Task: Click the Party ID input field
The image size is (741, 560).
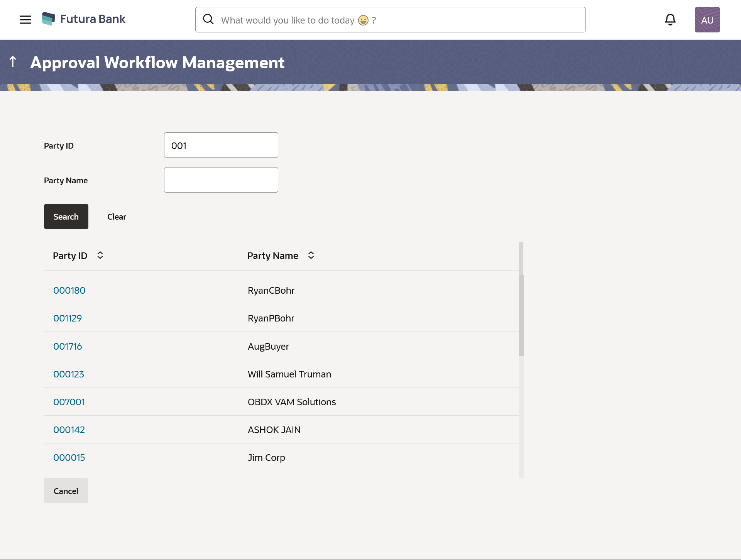Action: pyautogui.click(x=221, y=145)
